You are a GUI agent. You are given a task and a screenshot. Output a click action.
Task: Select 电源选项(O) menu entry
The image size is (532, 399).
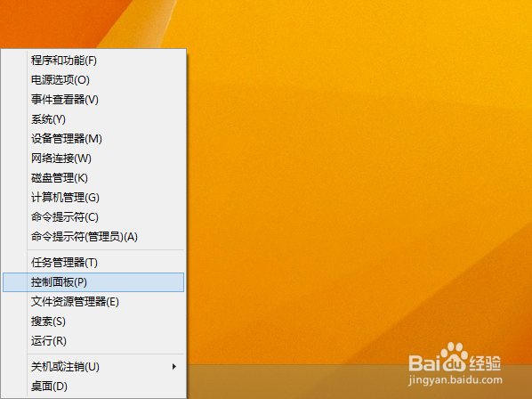(x=93, y=80)
